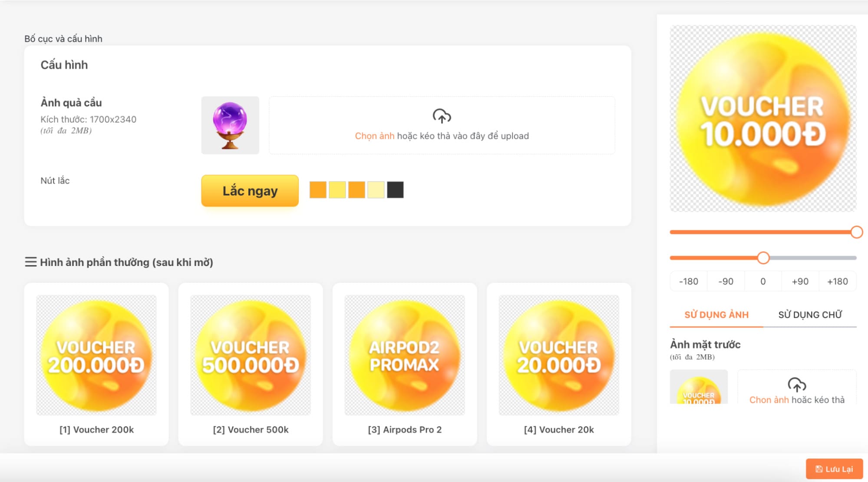Choose the Airpod2 Promax prize image
The height and width of the screenshot is (482, 868).
(405, 355)
